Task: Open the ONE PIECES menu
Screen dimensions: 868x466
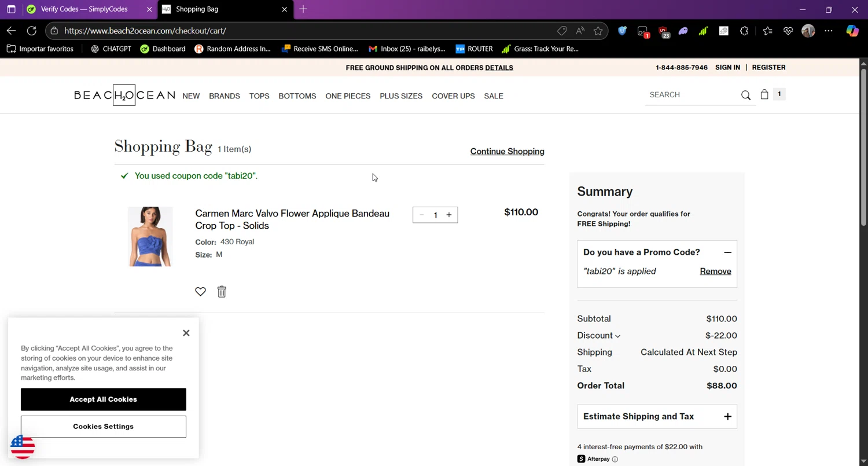Action: tap(348, 96)
